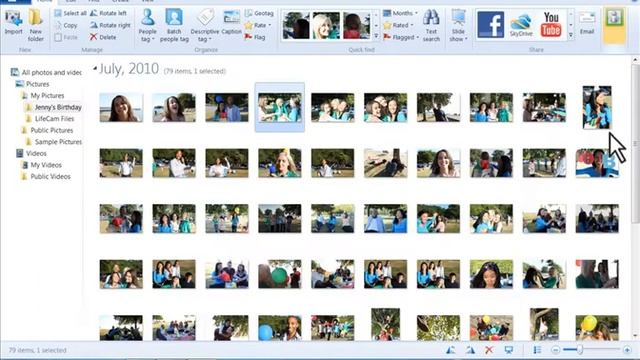Click the Geotag button

pos(259,13)
